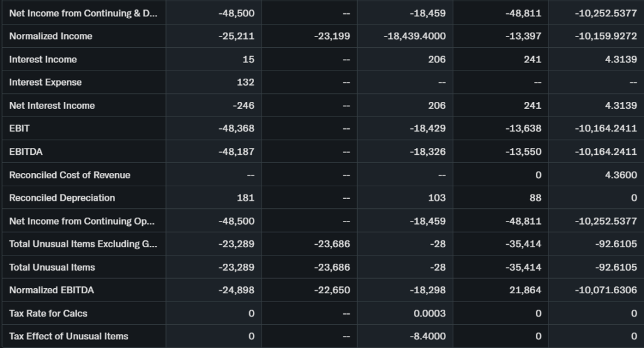Click the Interest Expense value 132

(248, 82)
